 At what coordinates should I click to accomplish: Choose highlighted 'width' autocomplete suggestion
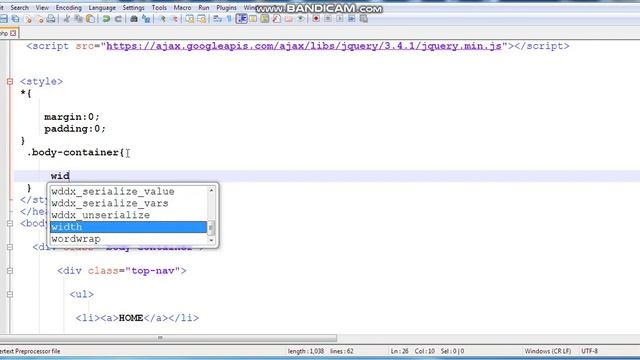click(x=129, y=227)
